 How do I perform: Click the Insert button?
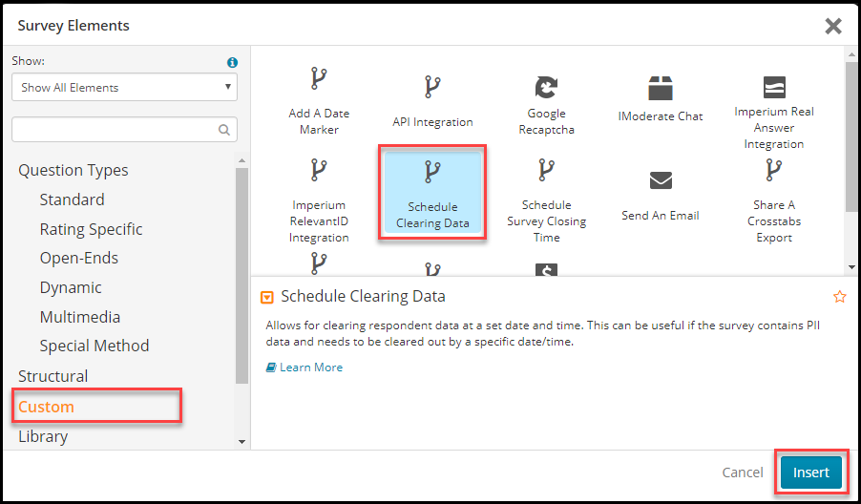[811, 472]
